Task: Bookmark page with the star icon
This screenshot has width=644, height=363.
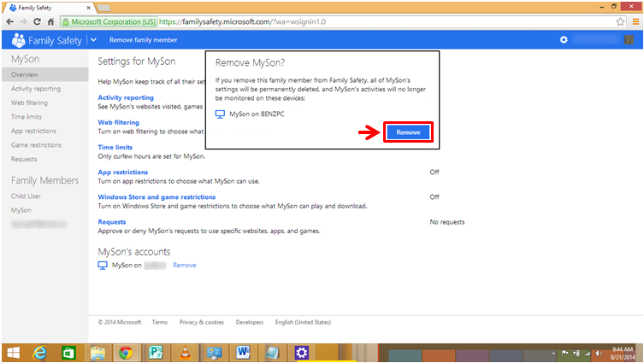Action: (x=620, y=21)
